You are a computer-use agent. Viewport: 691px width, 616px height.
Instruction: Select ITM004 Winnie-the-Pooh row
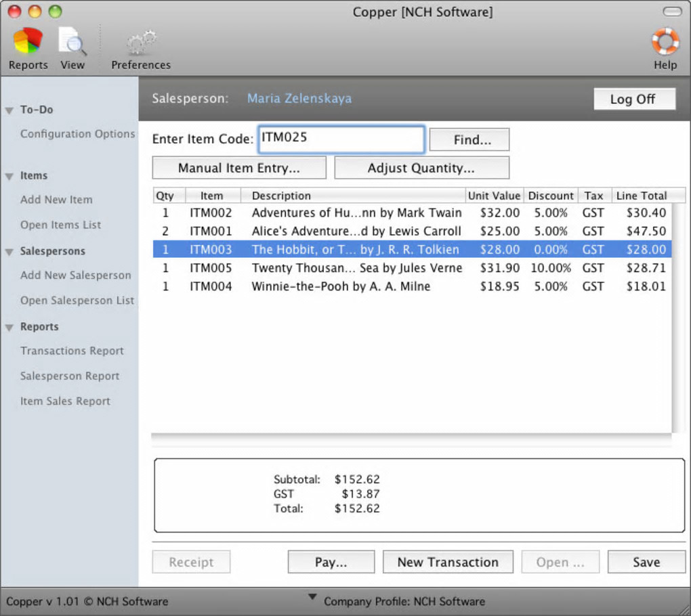412,286
